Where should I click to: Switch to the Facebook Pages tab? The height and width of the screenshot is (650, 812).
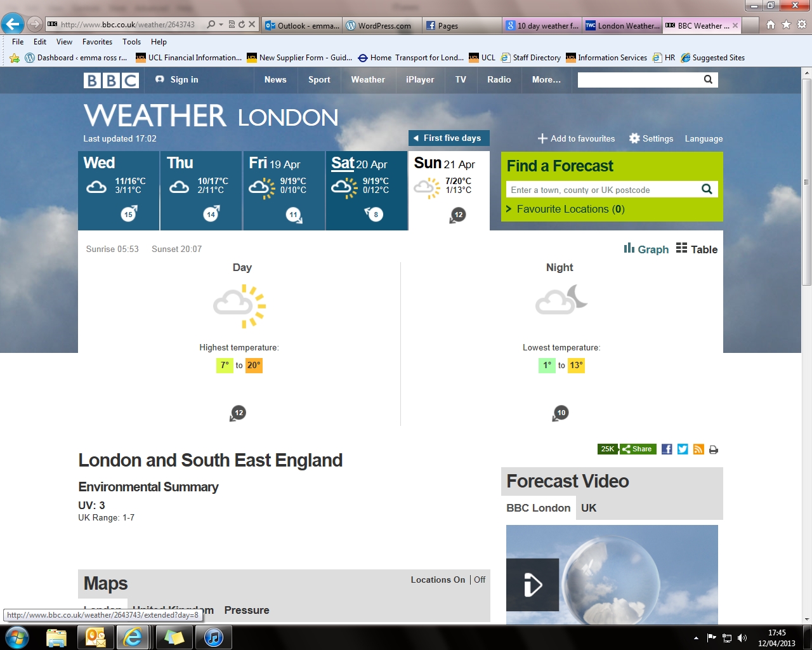[462, 25]
